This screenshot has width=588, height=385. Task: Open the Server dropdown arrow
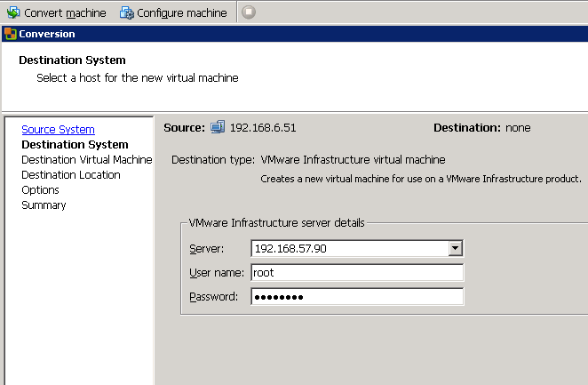pyautogui.click(x=456, y=248)
